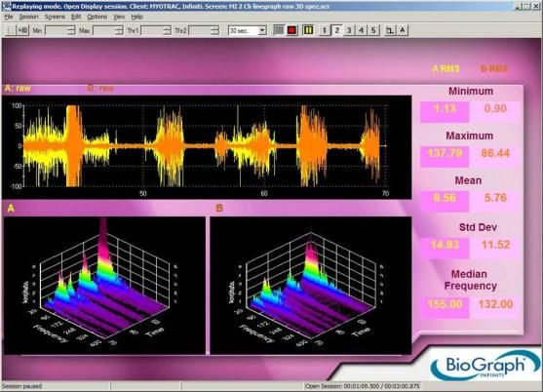Viewport: 543px width, 392px height.
Task: Open the Options menu
Action: click(97, 17)
